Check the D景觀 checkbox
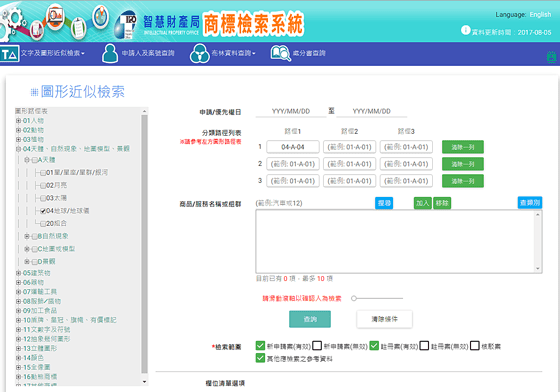 (x=35, y=262)
